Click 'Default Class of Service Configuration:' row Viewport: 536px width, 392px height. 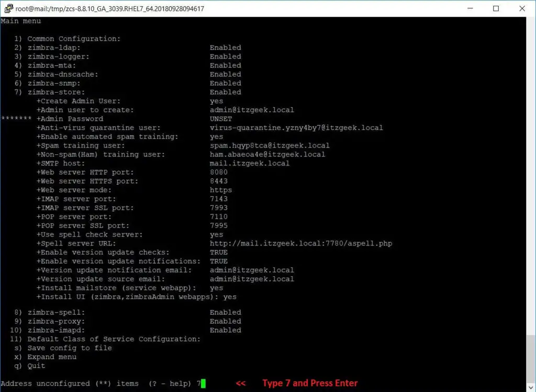click(x=105, y=339)
